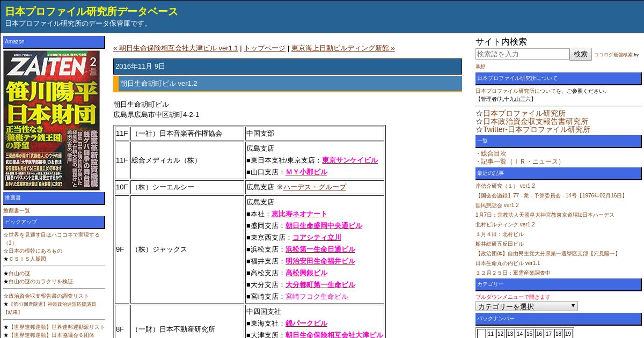644x338 pixels.
Task: Select the 9F floor cell
Action: coord(122,249)
